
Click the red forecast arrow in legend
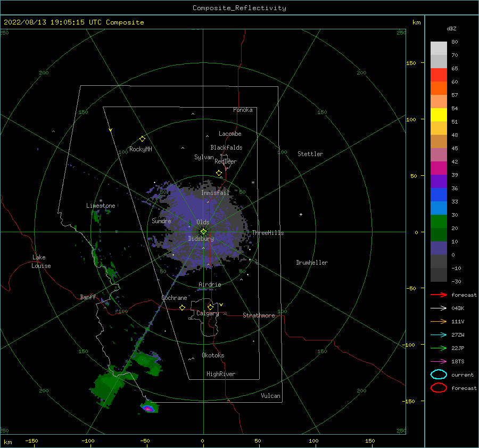point(439,295)
